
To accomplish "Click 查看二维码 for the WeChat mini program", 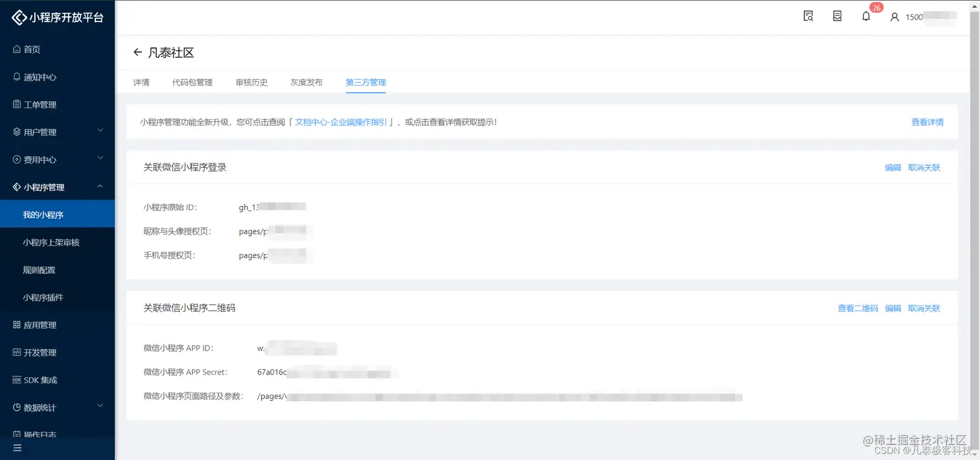I will pyautogui.click(x=857, y=308).
